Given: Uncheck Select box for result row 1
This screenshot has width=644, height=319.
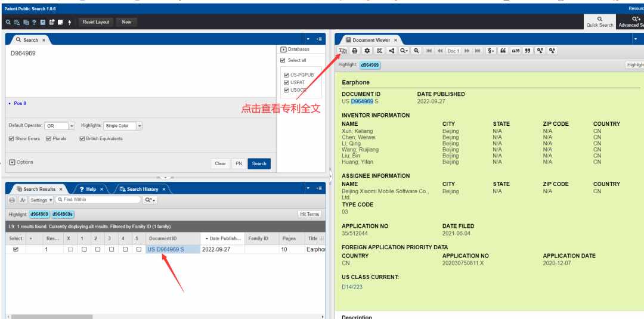Looking at the screenshot, I should (x=16, y=249).
